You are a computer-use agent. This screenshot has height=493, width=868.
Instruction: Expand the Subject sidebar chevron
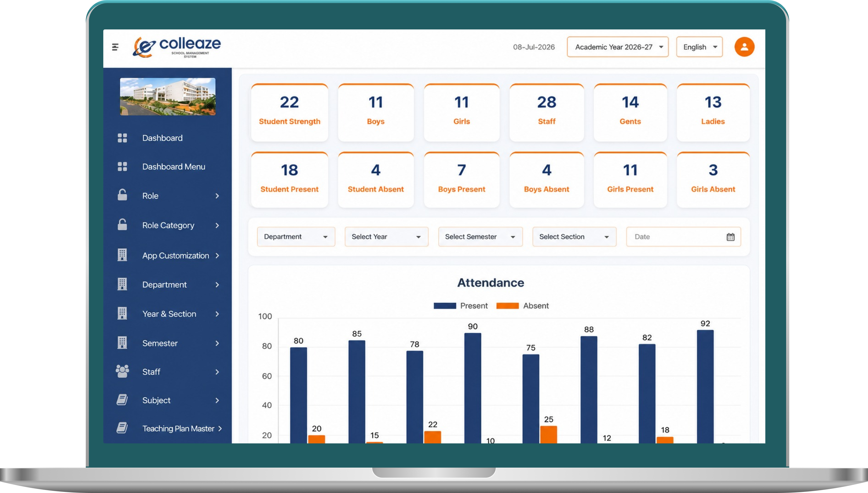click(x=217, y=400)
